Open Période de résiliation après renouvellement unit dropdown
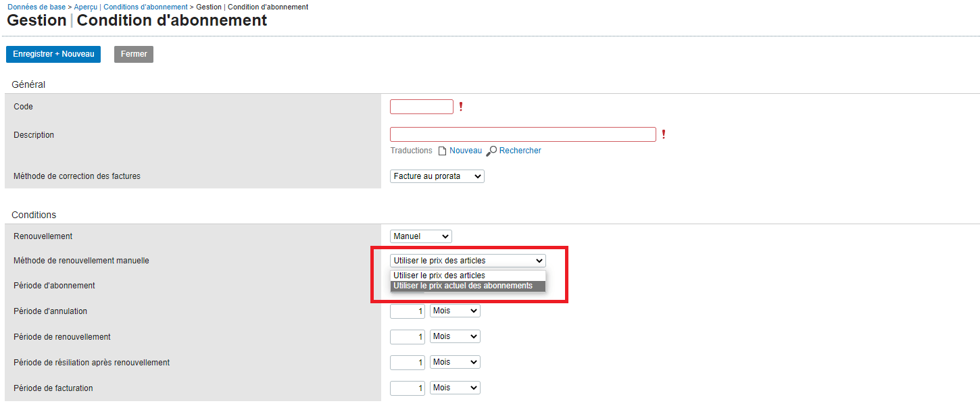Viewport: 980px width, 414px height. click(455, 362)
